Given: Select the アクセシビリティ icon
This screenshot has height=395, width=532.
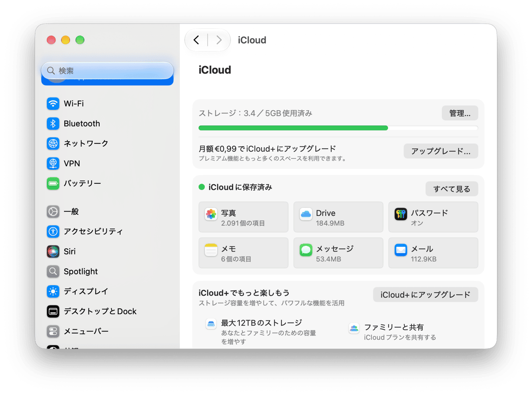Looking at the screenshot, I should coord(53,231).
